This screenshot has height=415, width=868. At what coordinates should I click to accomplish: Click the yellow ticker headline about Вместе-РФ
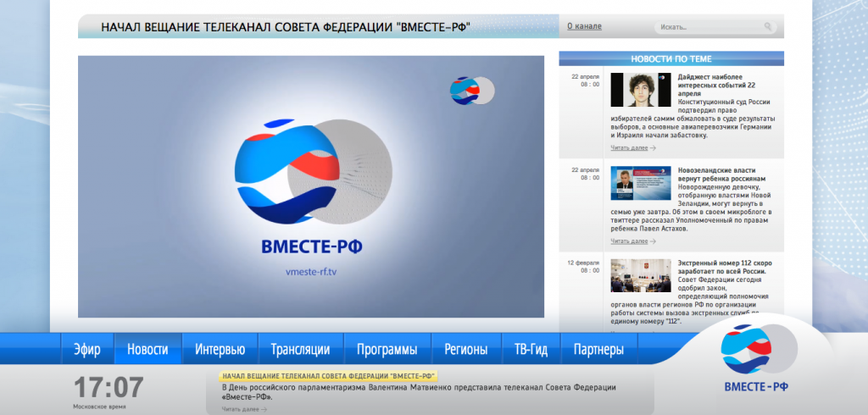(329, 376)
